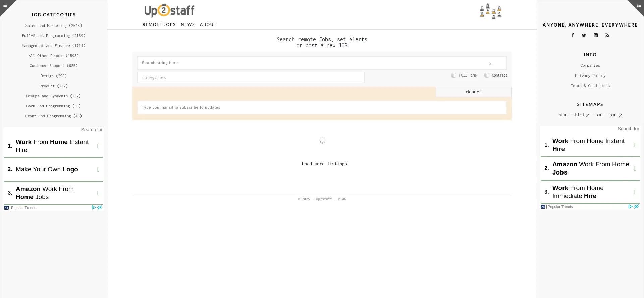Click the post a new JOB link
This screenshot has width=644, height=298.
(x=326, y=46)
